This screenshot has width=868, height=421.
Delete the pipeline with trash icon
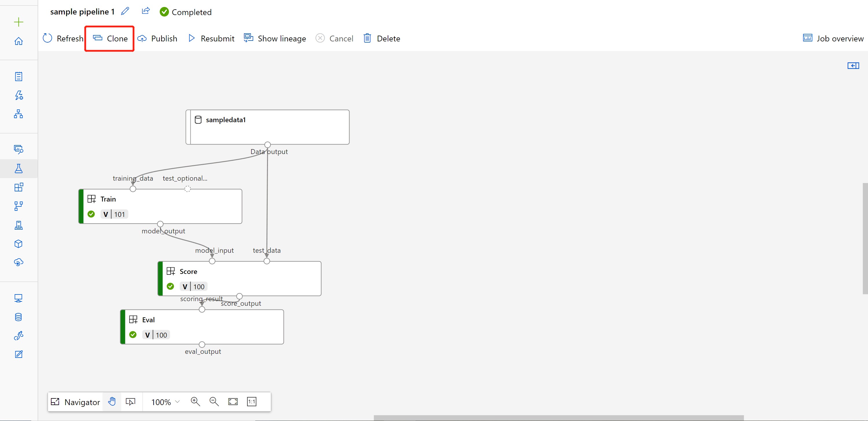pos(367,39)
